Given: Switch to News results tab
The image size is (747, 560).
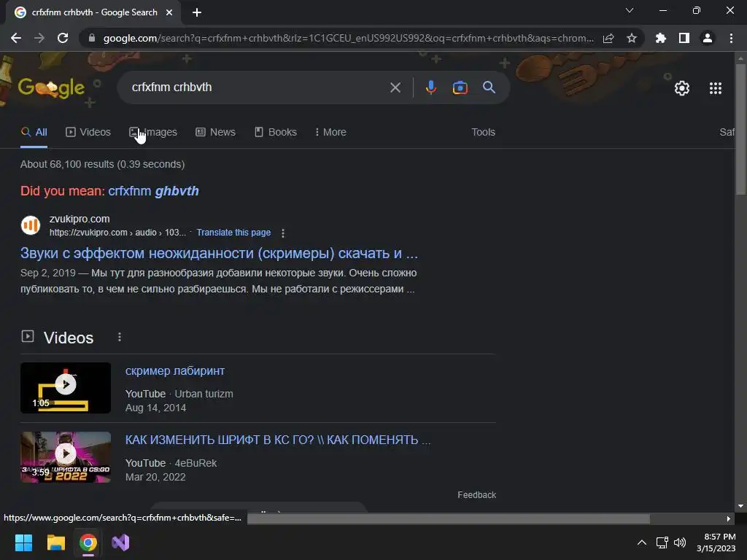Looking at the screenshot, I should tap(215, 133).
